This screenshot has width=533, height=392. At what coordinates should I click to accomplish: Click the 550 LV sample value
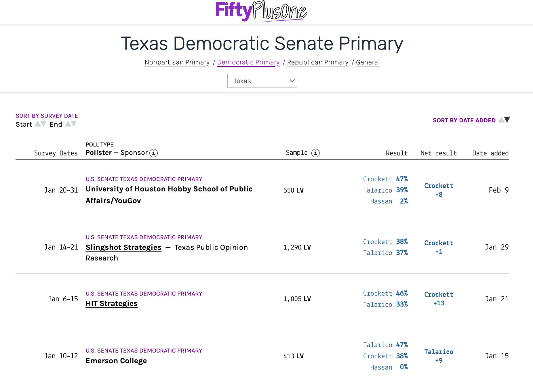294,190
